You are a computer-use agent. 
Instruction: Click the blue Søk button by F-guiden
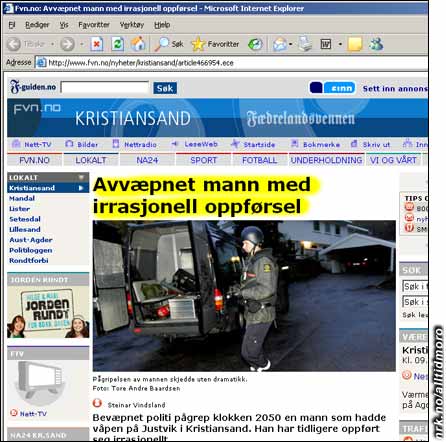coord(165,88)
